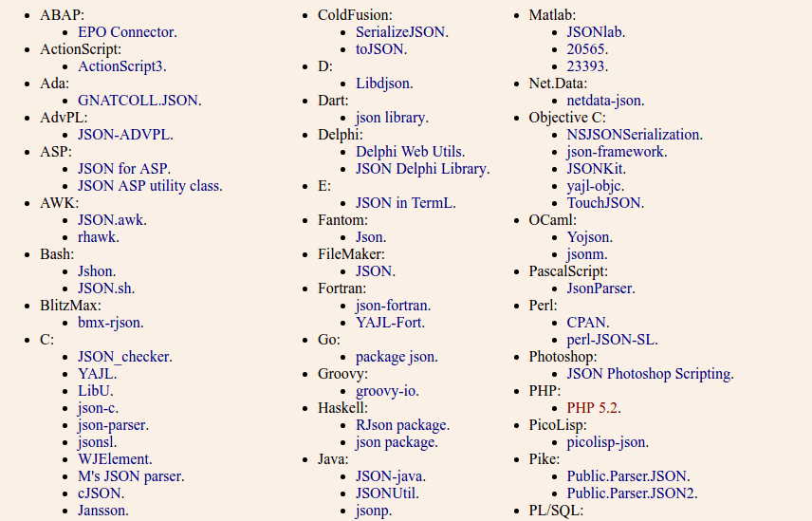Open the yajl-objc link

pyautogui.click(x=594, y=186)
